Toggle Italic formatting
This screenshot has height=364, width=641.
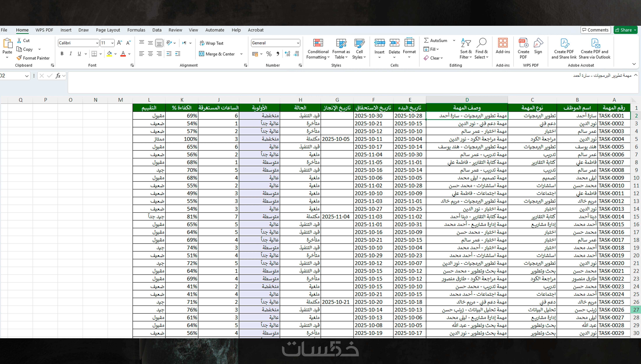coord(71,54)
